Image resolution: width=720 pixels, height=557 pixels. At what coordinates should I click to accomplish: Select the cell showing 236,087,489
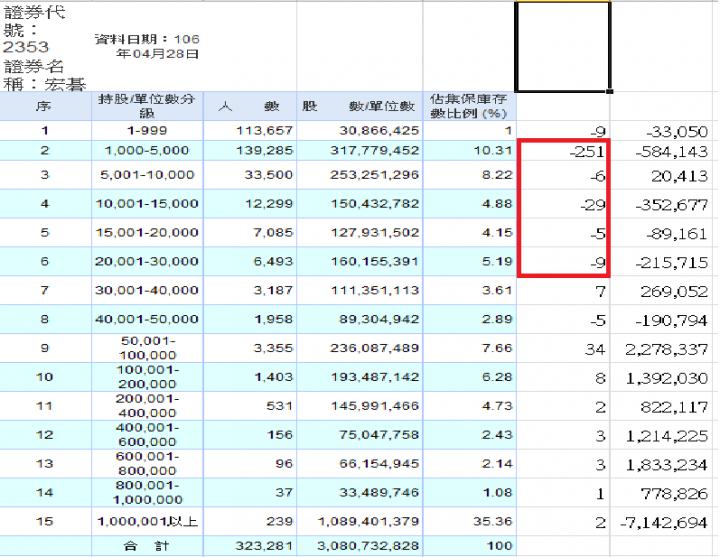pos(360,348)
